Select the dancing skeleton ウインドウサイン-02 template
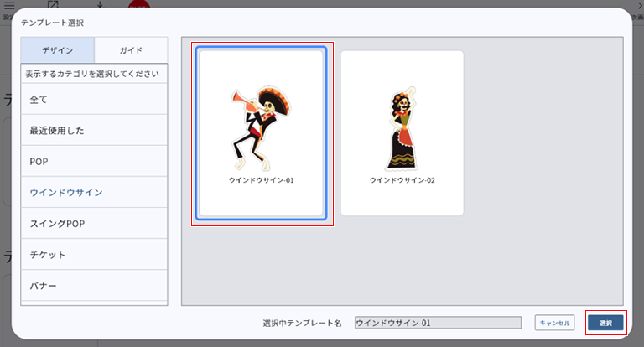 pyautogui.click(x=402, y=133)
